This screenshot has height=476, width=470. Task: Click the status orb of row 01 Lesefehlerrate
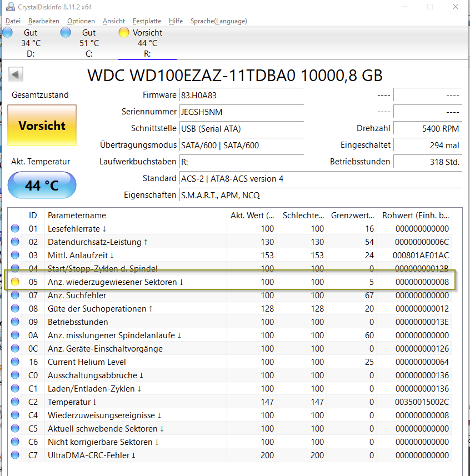coord(15,228)
